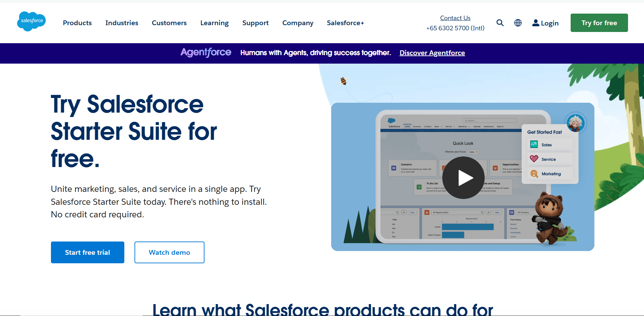Click the Quick Look text in video
Screen dimensions: 644x316
click(x=463, y=143)
